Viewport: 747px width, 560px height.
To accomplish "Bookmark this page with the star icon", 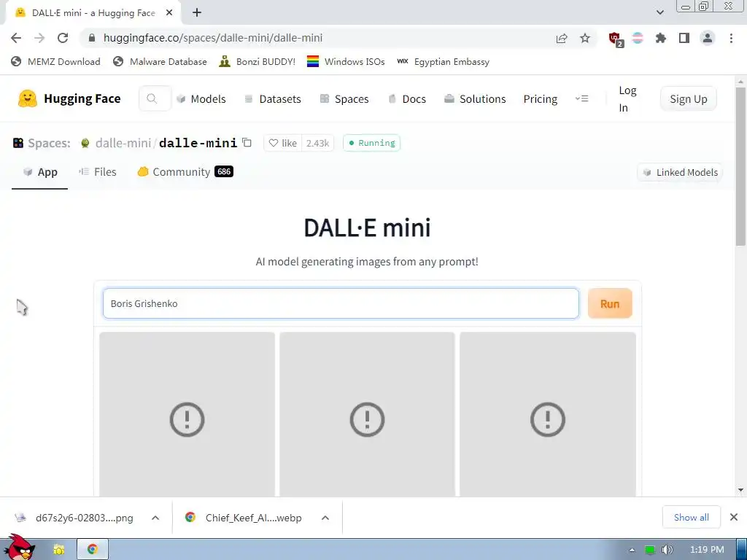I will 585,38.
